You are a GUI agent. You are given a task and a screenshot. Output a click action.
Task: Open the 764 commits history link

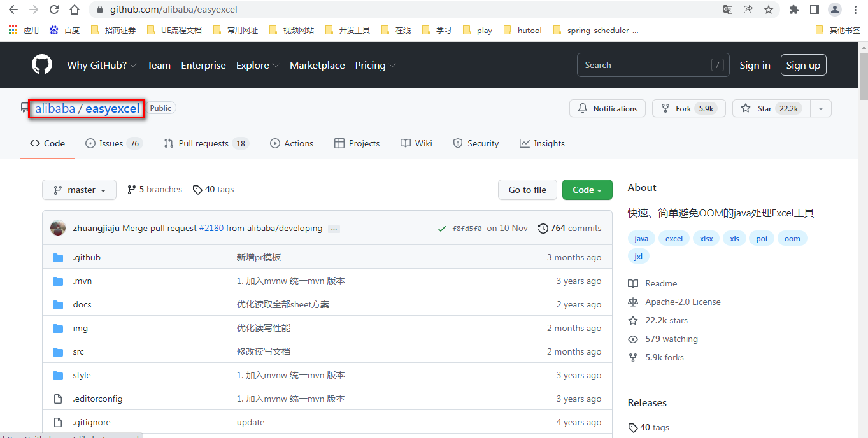coord(570,228)
